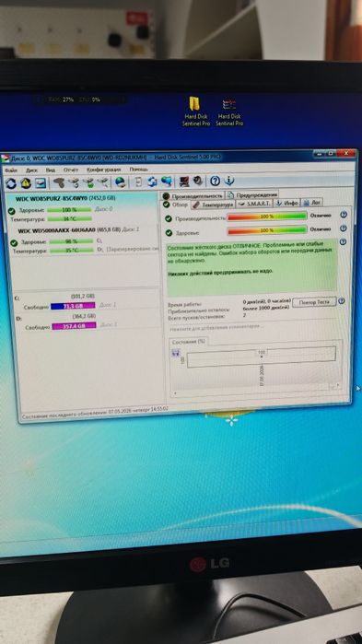Click the 'более 1000 дней' value
Viewport: 362px width, 644px height.
click(x=266, y=307)
